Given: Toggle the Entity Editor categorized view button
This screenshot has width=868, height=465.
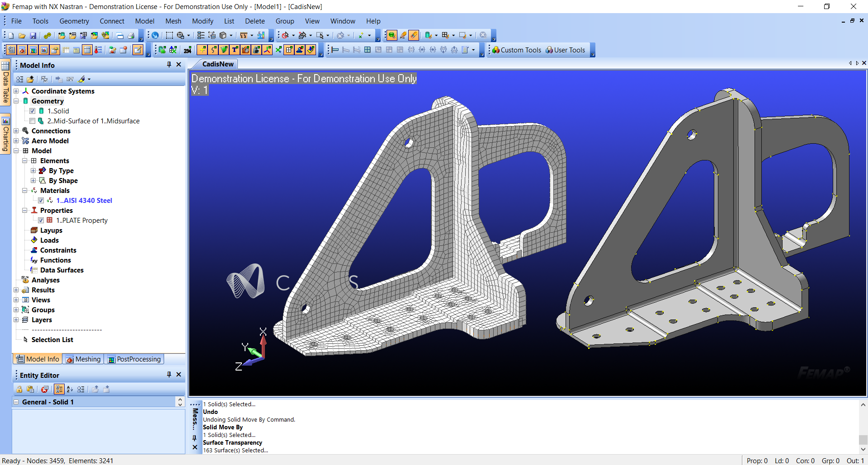Looking at the screenshot, I should point(59,389).
